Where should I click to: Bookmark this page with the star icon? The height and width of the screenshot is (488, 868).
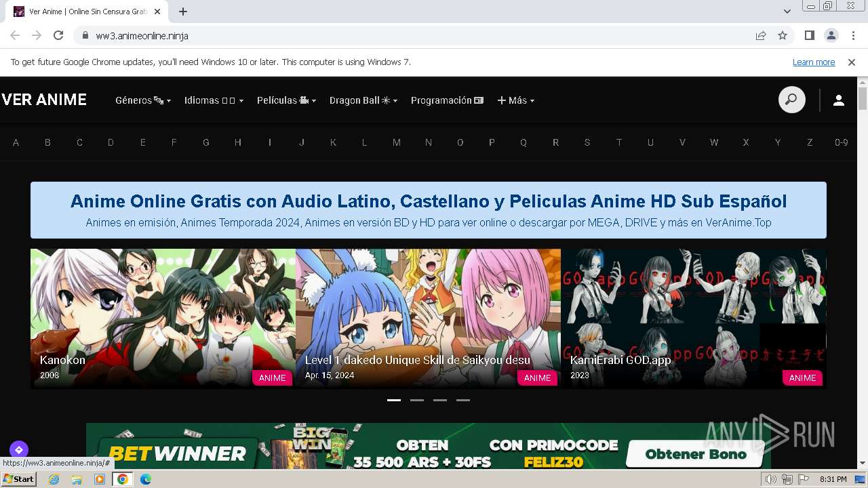pos(783,35)
